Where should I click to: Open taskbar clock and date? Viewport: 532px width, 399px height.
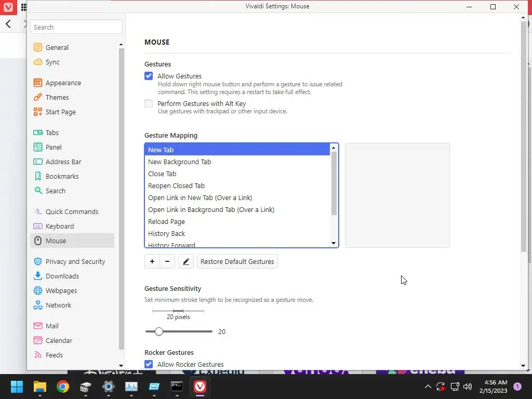tap(493, 387)
